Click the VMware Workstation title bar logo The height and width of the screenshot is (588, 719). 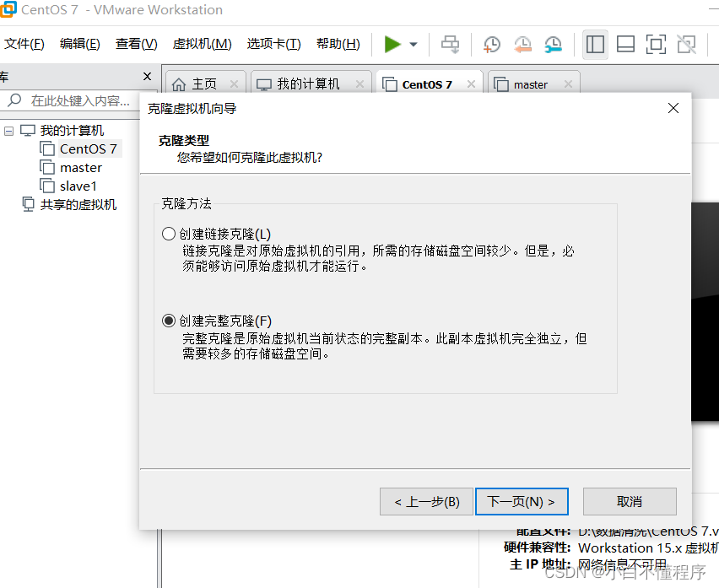click(x=8, y=9)
